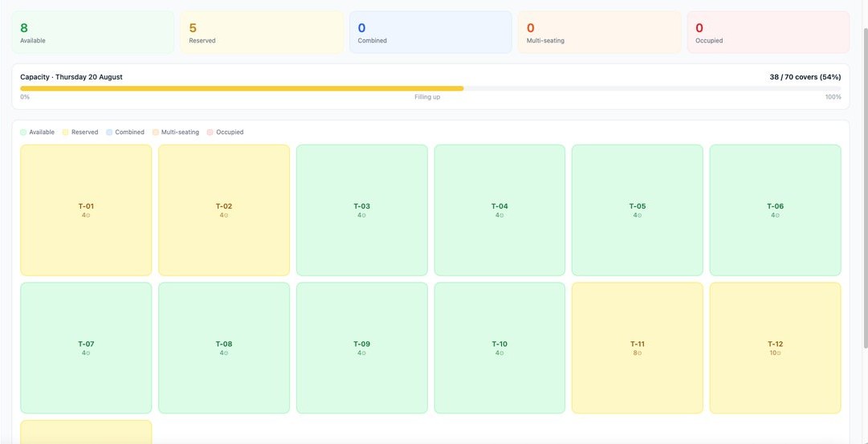Click 'Capacity · Thursday 20 August' heading

(x=71, y=77)
